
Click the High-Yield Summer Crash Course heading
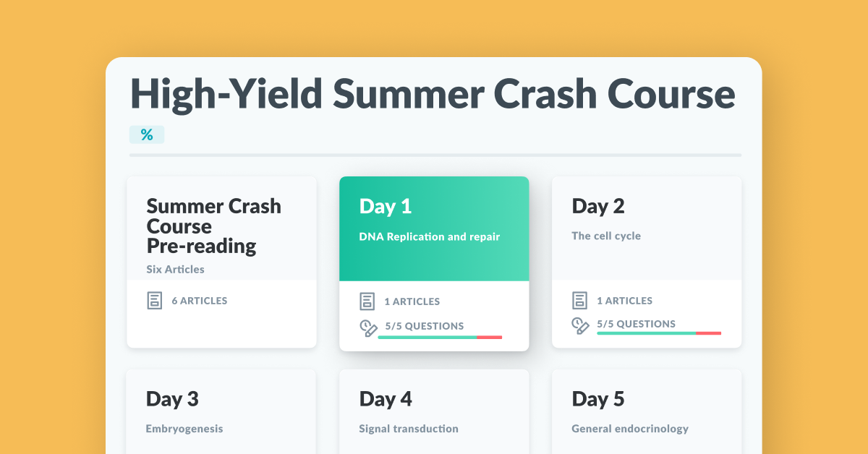pos(433,94)
